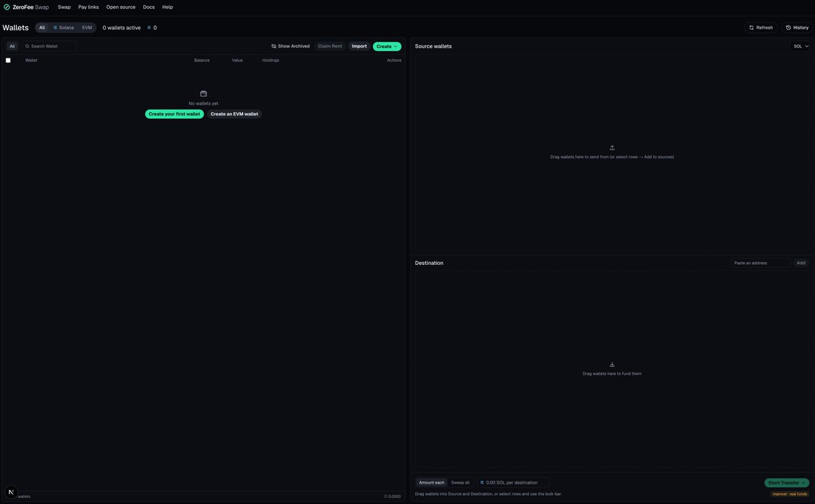
Task: Select the All group chip beside search
Action: coord(12,46)
